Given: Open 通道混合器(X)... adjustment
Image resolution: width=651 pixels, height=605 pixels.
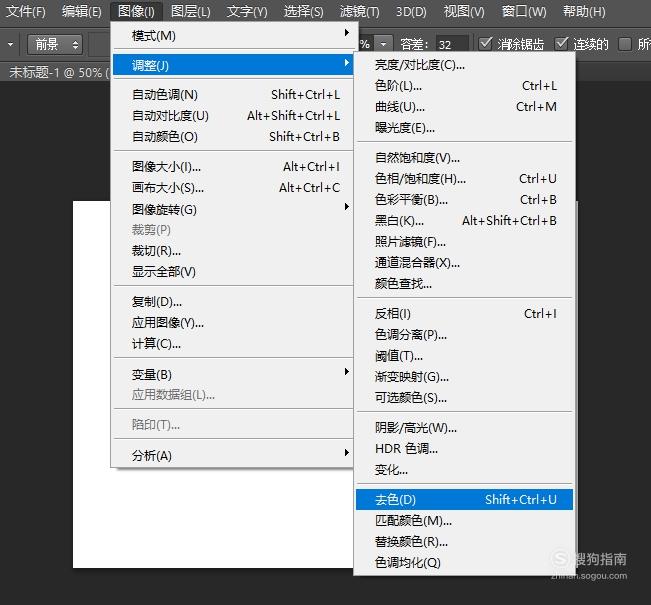Looking at the screenshot, I should point(464,262).
